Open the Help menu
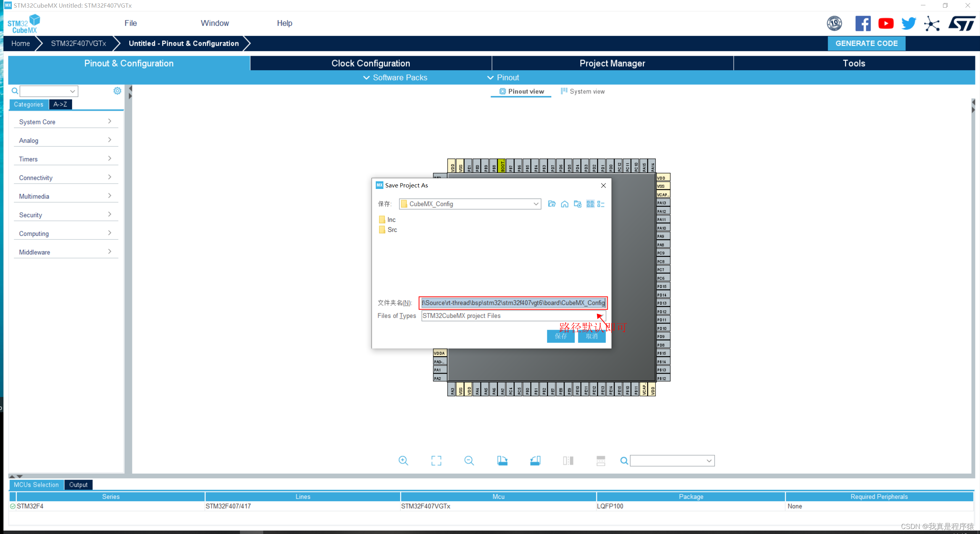The image size is (980, 534). point(284,23)
